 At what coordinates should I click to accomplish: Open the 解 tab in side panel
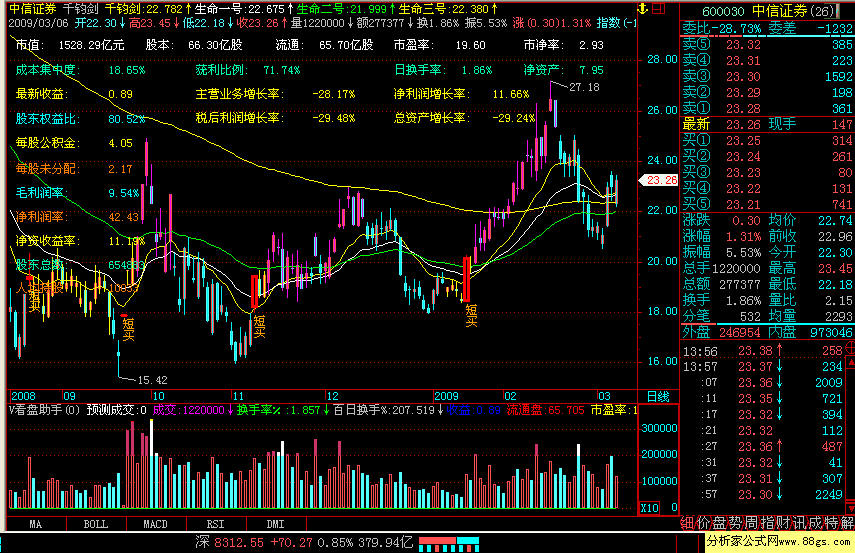click(x=847, y=523)
